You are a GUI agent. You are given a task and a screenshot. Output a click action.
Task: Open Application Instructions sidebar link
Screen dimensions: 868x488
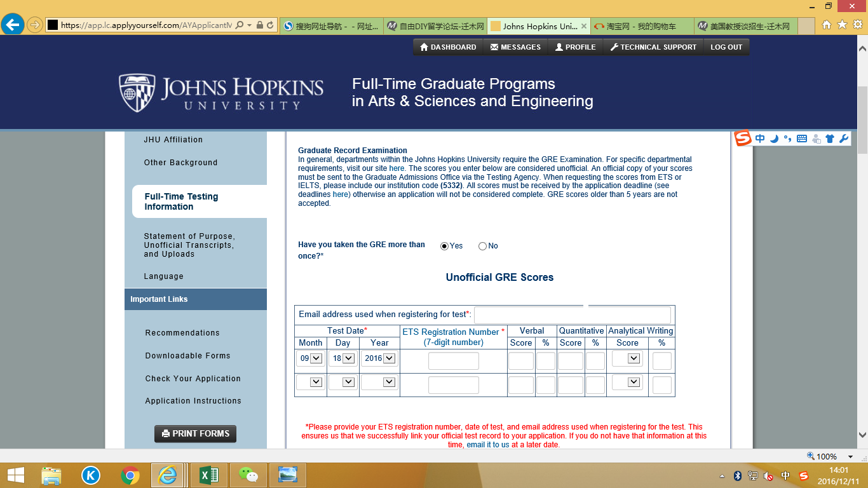click(x=193, y=401)
